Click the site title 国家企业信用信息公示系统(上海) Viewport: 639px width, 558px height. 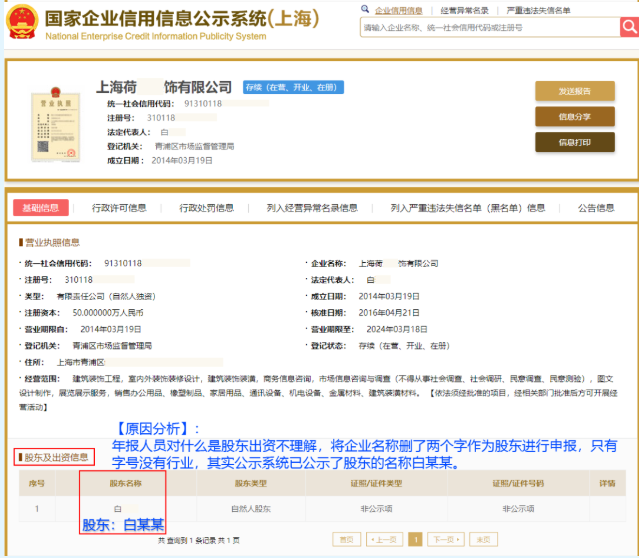(182, 19)
